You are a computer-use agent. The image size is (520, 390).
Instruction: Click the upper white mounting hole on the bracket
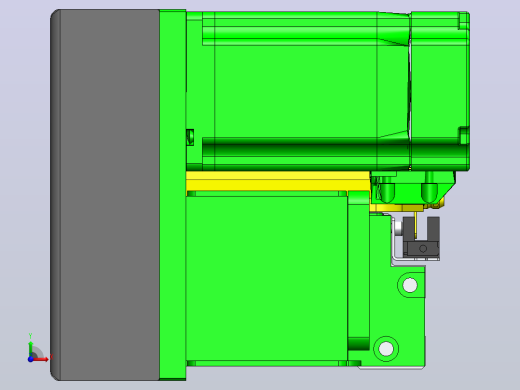pyautogui.click(x=410, y=285)
